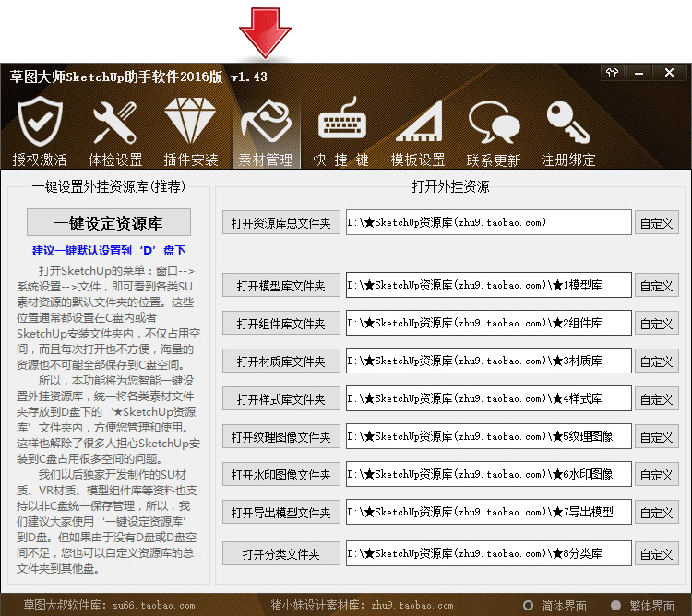Click 自定义 next to ★3材质库 path
The width and height of the screenshot is (692, 616).
pyautogui.click(x=657, y=361)
